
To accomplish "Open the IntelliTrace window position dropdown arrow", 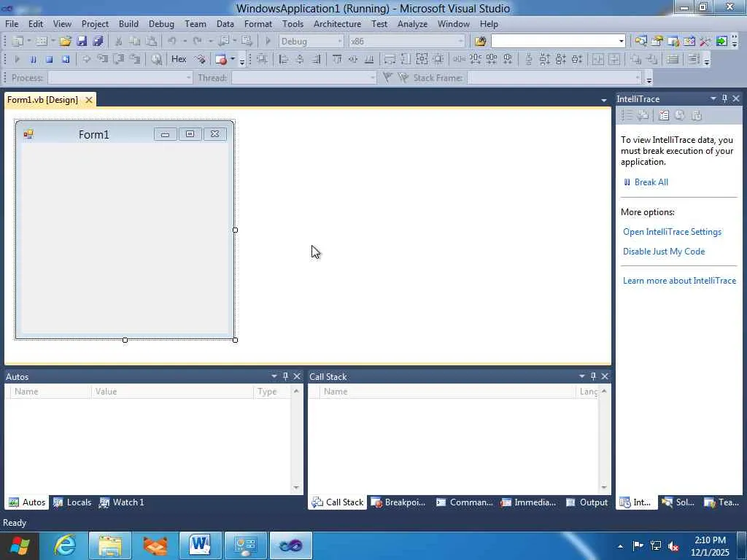I will [713, 98].
